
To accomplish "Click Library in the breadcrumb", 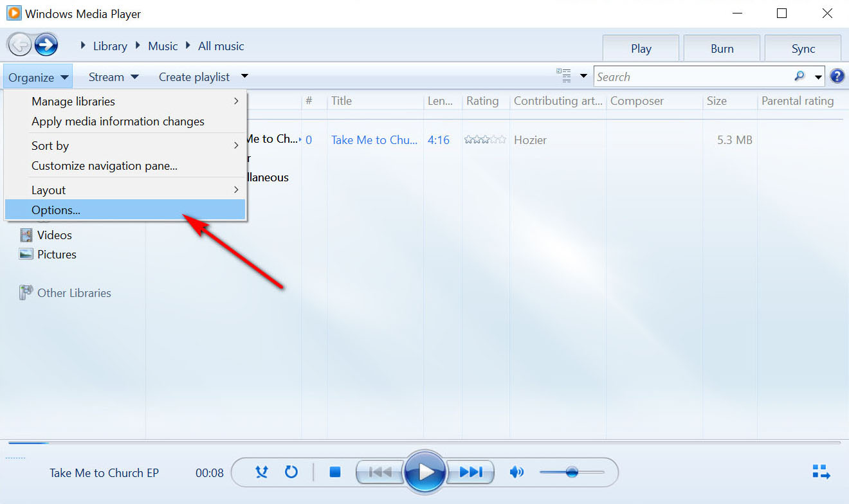I will (110, 46).
